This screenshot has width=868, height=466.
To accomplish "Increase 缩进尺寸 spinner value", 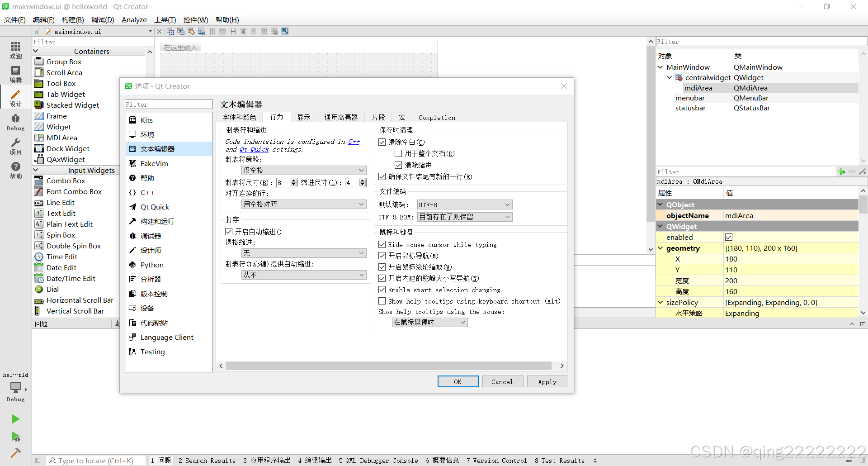I will (x=363, y=181).
